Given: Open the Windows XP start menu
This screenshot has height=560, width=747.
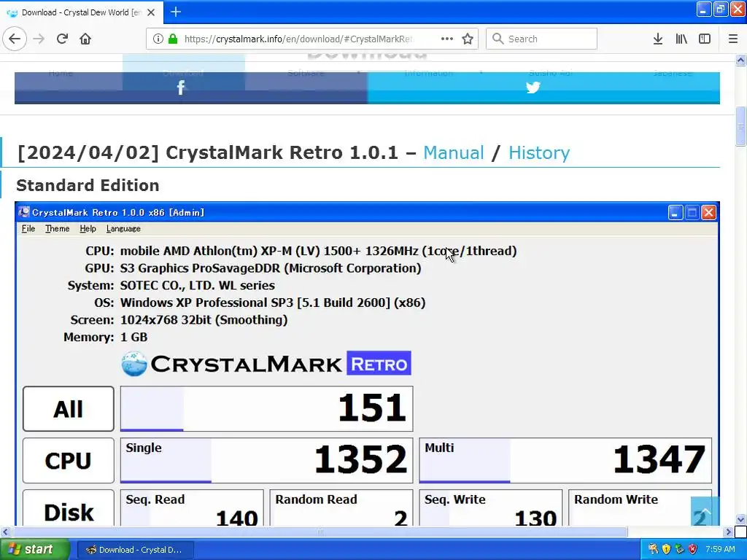Looking at the screenshot, I should tap(34, 549).
